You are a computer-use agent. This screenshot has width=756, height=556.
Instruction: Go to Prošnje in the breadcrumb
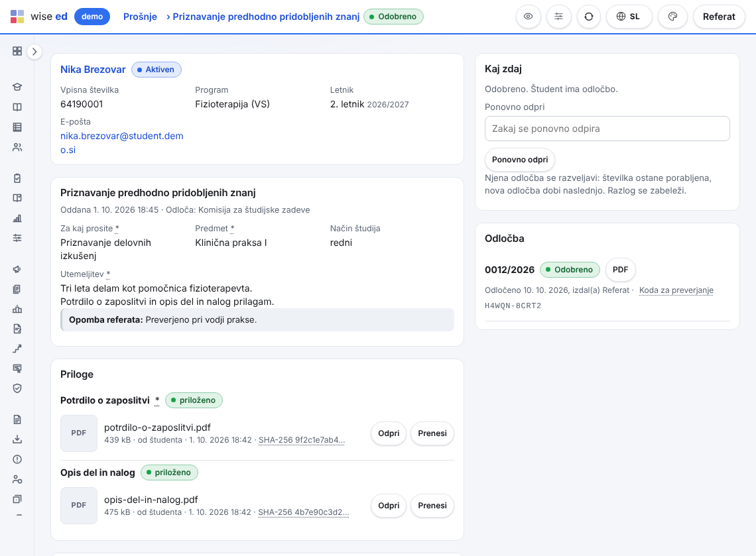[x=141, y=17]
